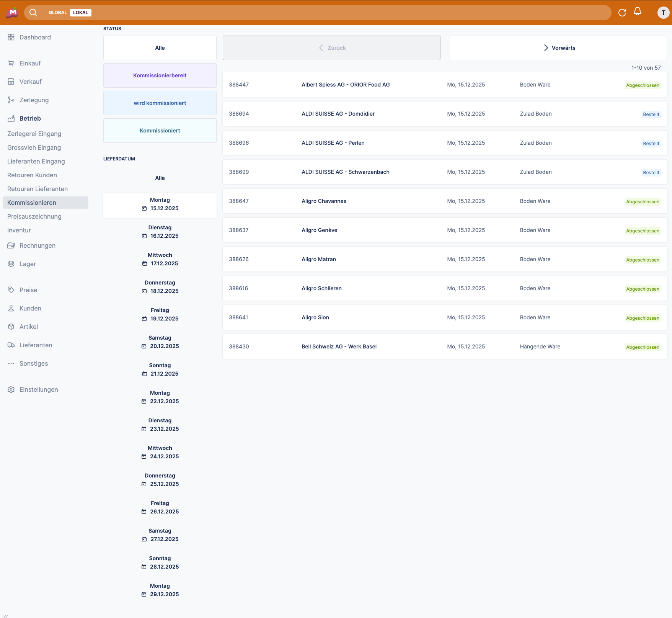Go to next page with Vorwärts
Image resolution: width=672 pixels, height=618 pixels.
558,48
